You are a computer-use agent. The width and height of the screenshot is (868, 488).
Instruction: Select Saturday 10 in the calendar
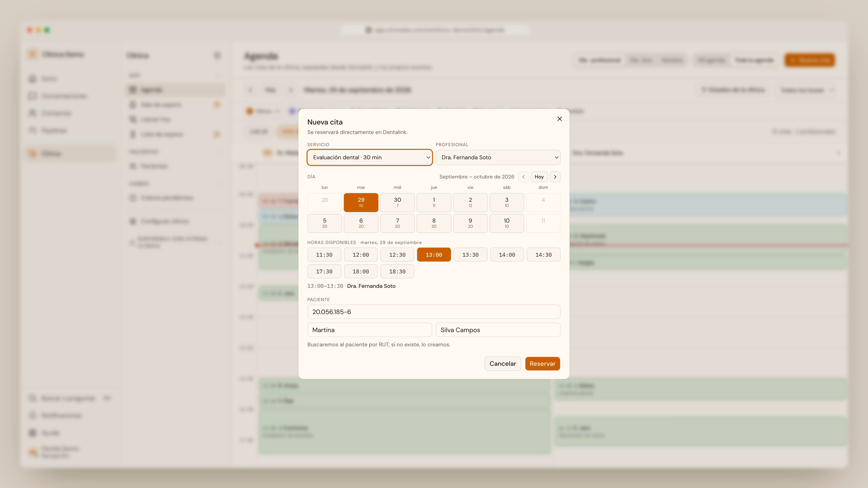506,223
